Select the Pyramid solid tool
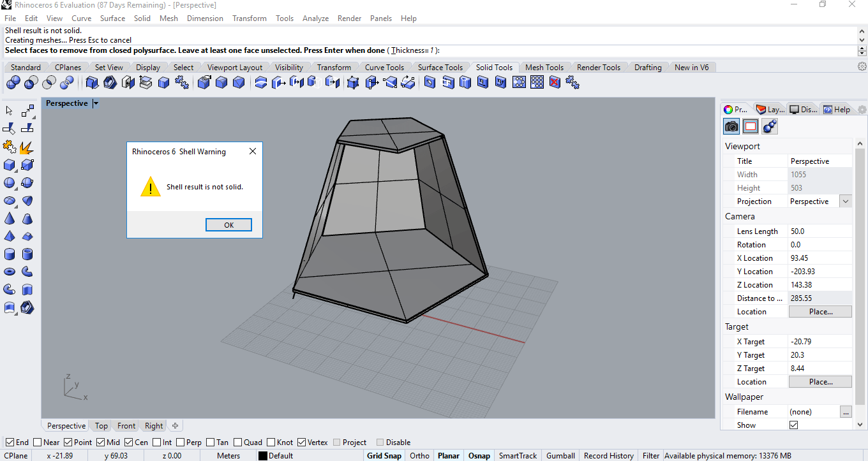The height and width of the screenshot is (461, 868). point(10,237)
